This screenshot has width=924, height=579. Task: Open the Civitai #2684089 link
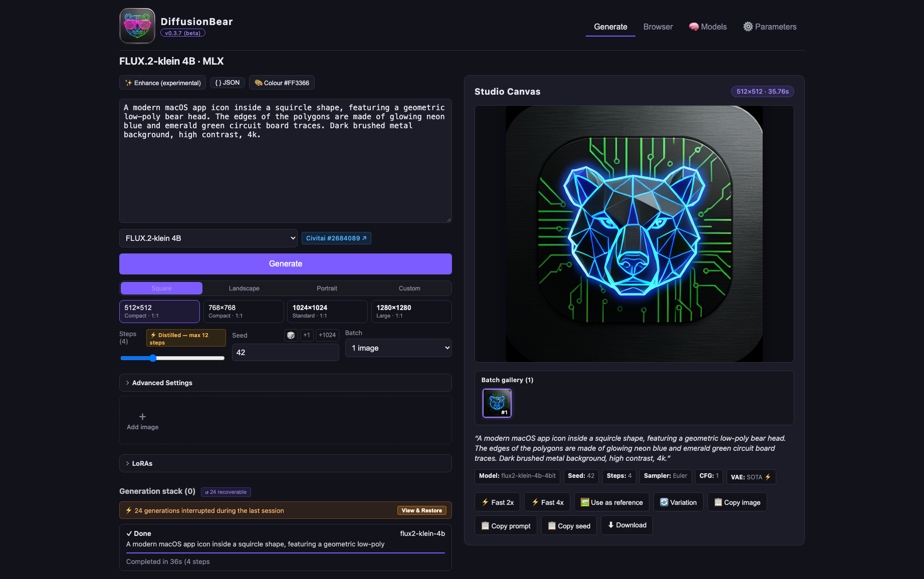pyautogui.click(x=336, y=238)
